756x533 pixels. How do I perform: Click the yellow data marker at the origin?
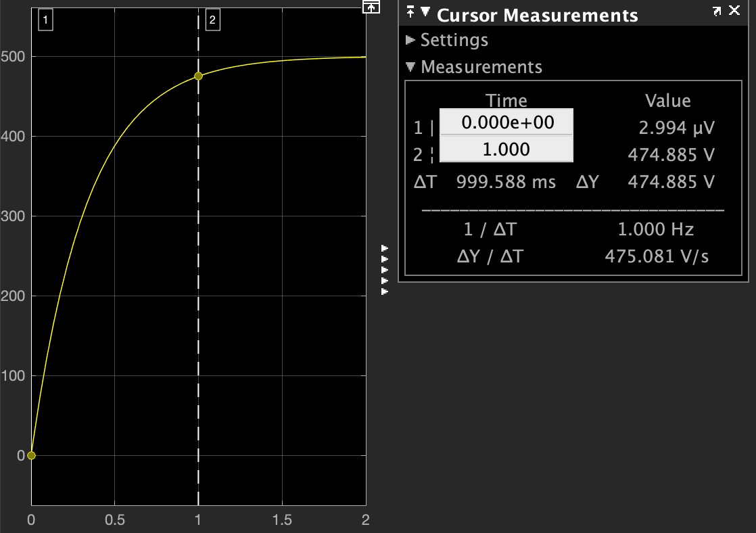point(31,455)
